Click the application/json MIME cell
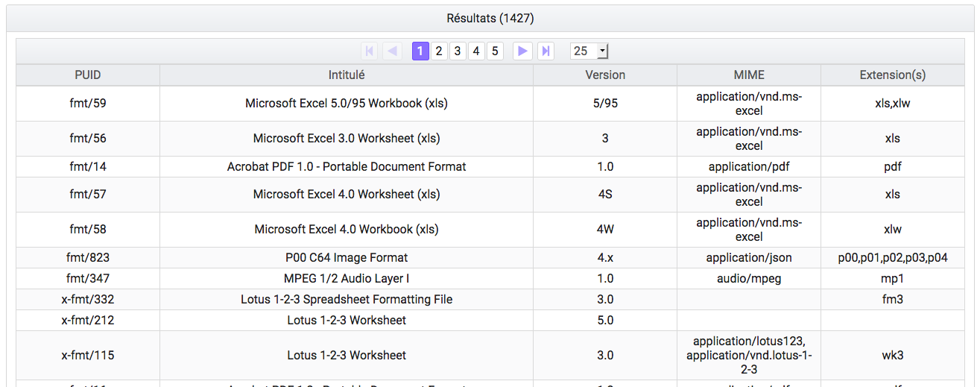Viewport: 980px width, 387px height. click(749, 258)
